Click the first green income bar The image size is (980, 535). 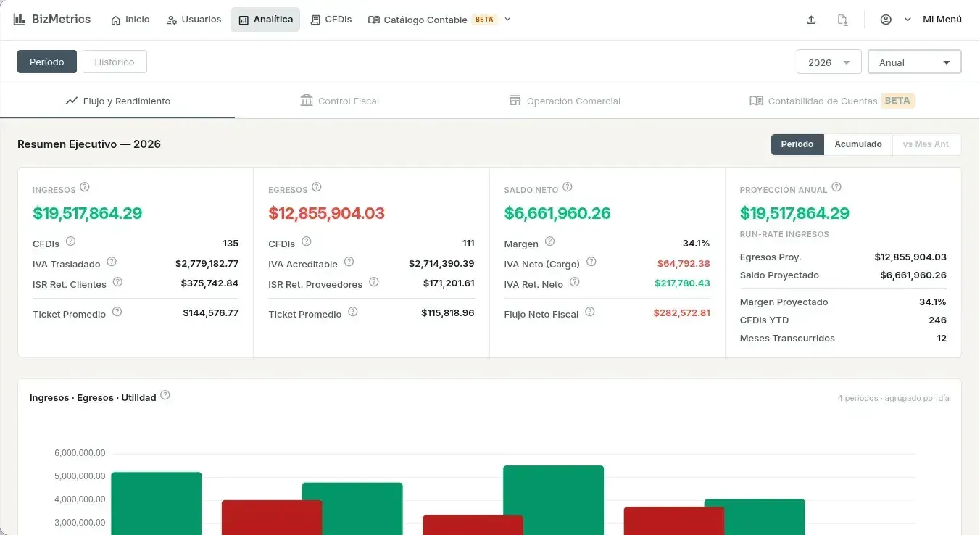click(156, 503)
